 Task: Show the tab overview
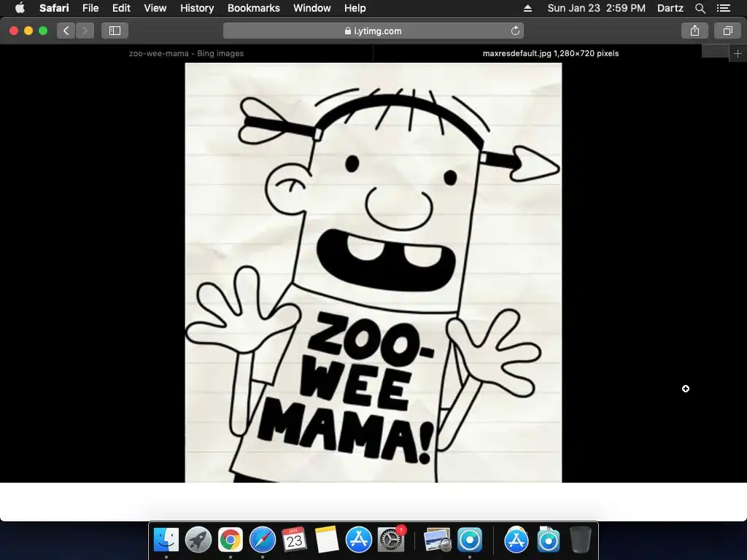point(727,31)
